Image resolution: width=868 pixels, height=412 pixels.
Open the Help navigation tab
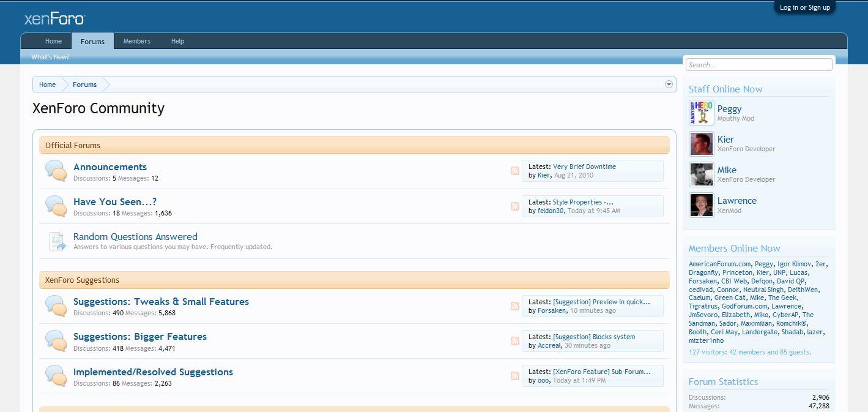pyautogui.click(x=177, y=41)
